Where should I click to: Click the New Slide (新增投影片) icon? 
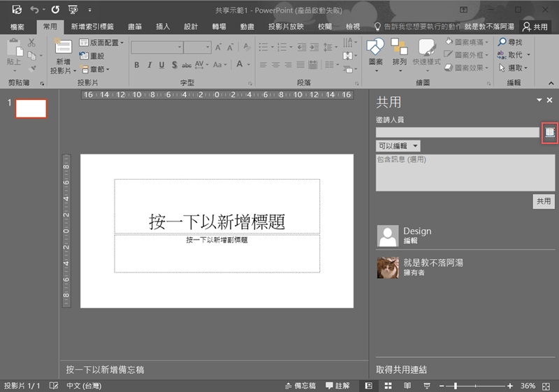tap(63, 48)
